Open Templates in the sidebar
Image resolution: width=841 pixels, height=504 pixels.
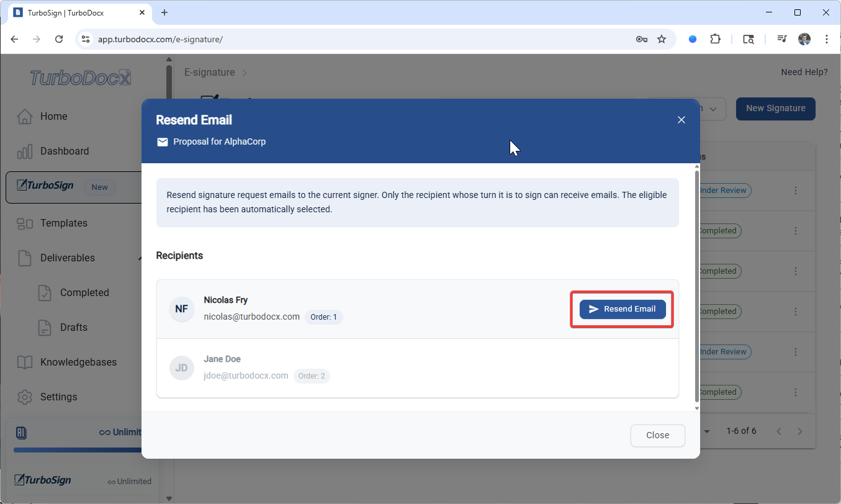pyautogui.click(x=64, y=223)
